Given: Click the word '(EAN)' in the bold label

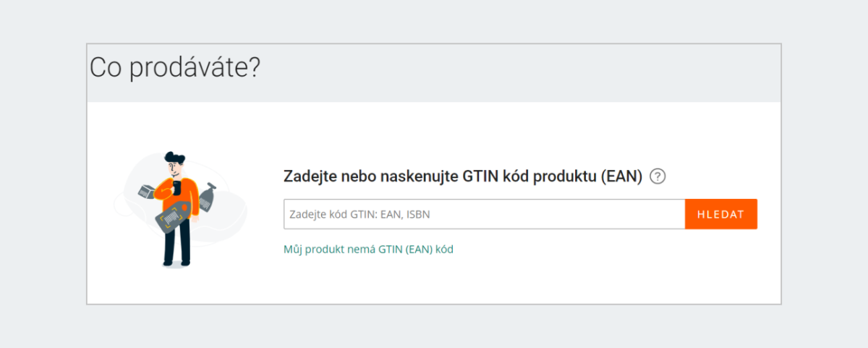Looking at the screenshot, I should pos(622,177).
